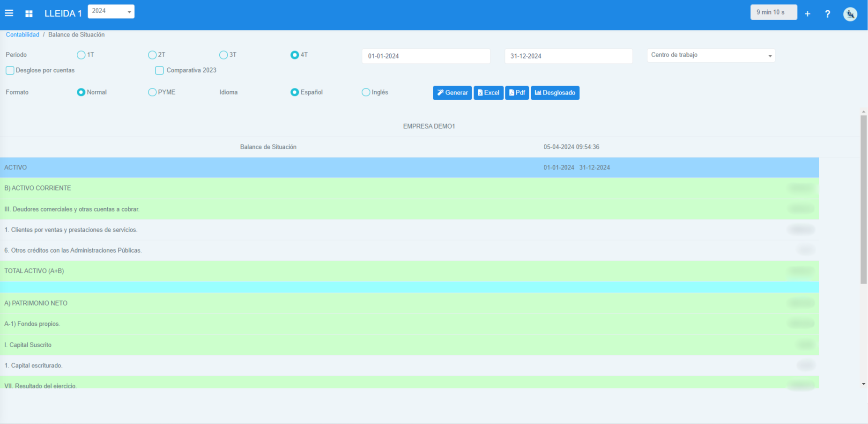Open the 2024 year dropdown
Viewport: 868px width, 424px height.
point(111,11)
